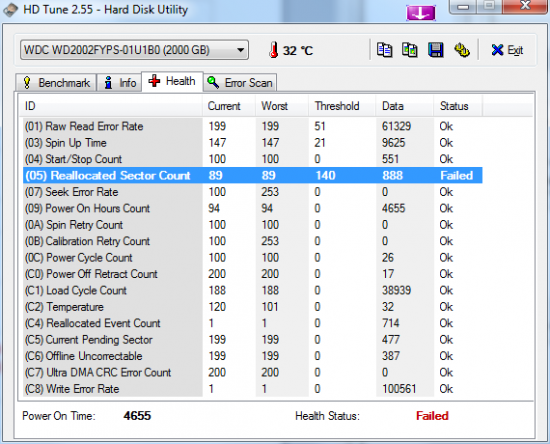Select the Health tab
The height and width of the screenshot is (444, 550).
pyautogui.click(x=172, y=81)
